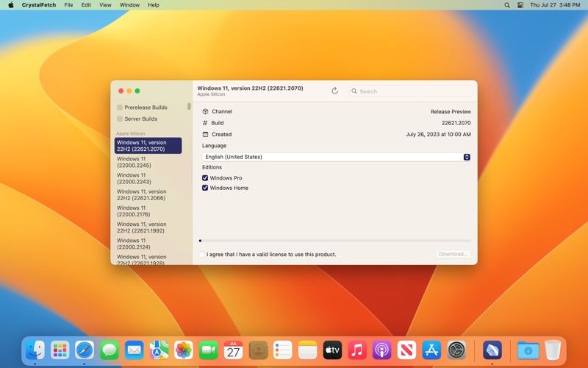Open Launchpad from the Dock
The height and width of the screenshot is (368, 588).
click(60, 350)
